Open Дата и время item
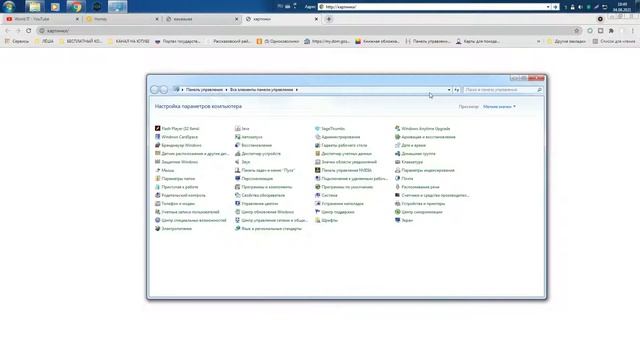The height and width of the screenshot is (360, 640). (410, 145)
